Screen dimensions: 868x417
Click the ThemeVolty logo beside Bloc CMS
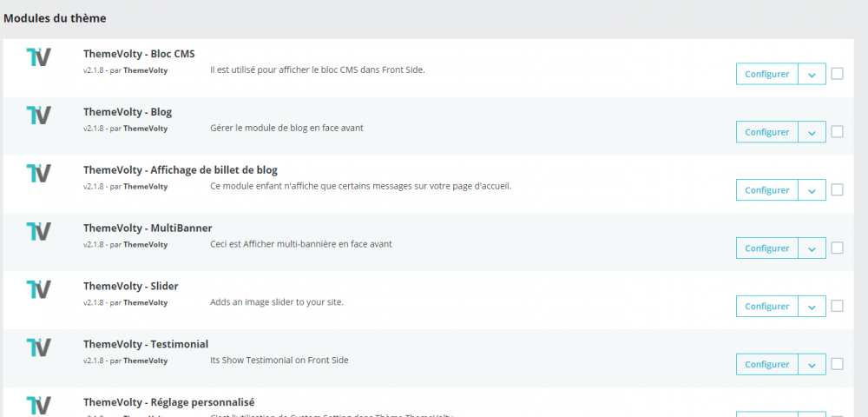point(39,57)
